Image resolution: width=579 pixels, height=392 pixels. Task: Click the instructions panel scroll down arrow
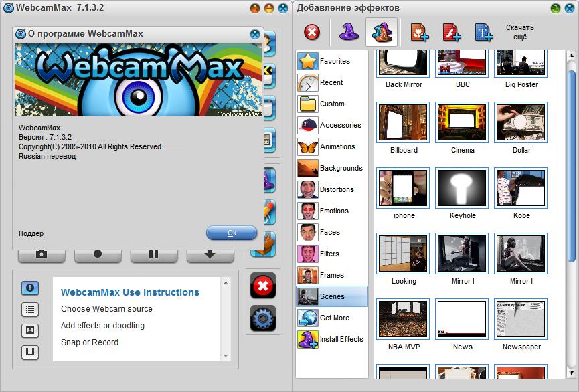click(226, 356)
